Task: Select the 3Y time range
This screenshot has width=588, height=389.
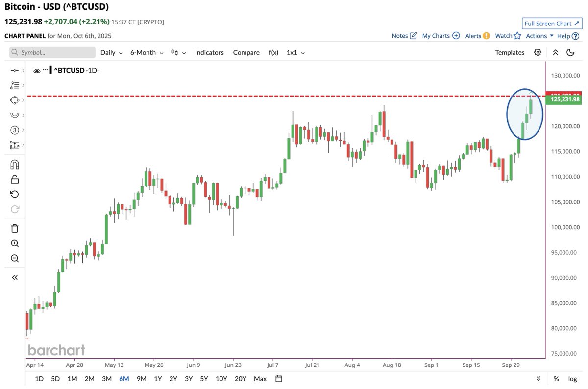Action: tap(189, 379)
